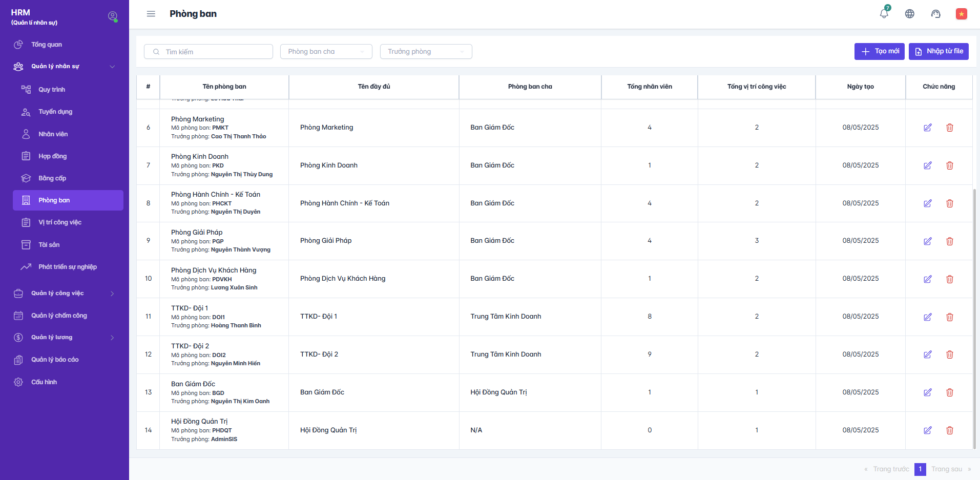Open the headset support icon

point(935,14)
